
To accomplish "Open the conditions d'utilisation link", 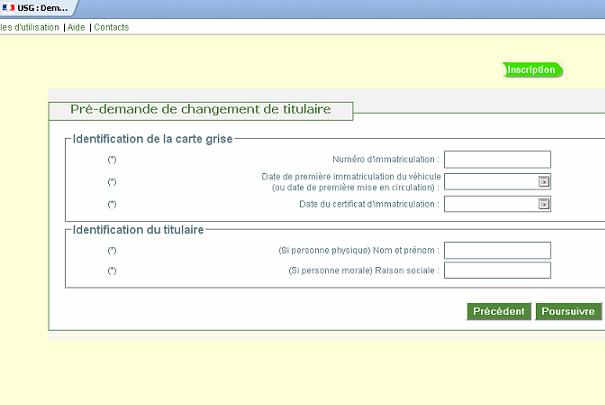I will pyautogui.click(x=29, y=27).
